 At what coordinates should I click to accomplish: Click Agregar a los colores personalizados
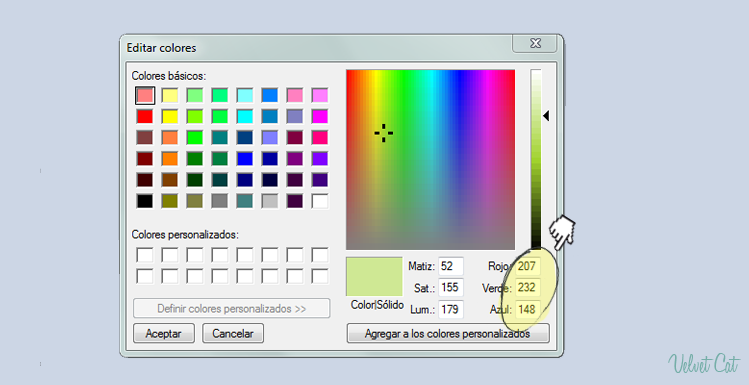448,333
